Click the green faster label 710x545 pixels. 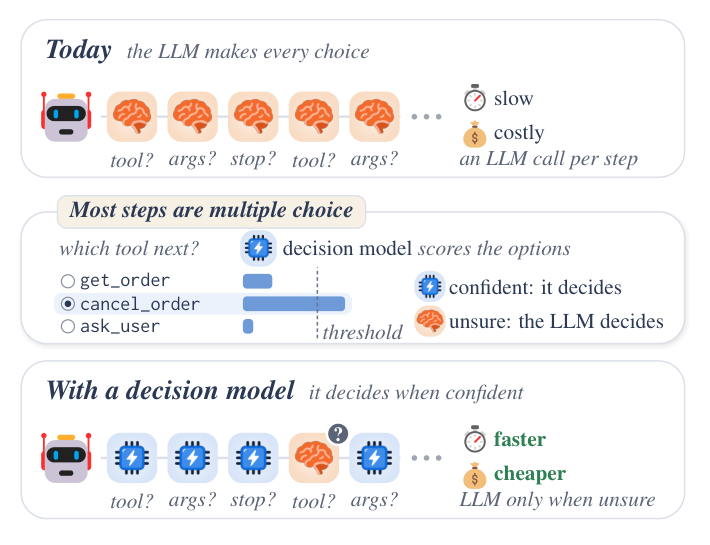(520, 439)
